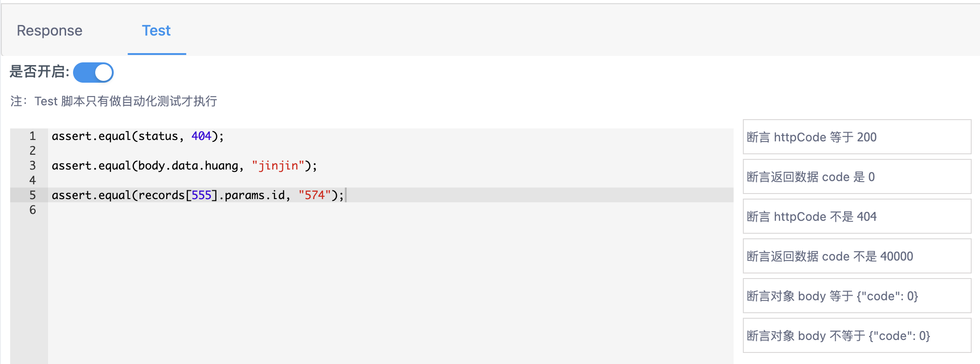Click the empty editor area below code
This screenshot has width=980, height=364.
[x=390, y=286]
